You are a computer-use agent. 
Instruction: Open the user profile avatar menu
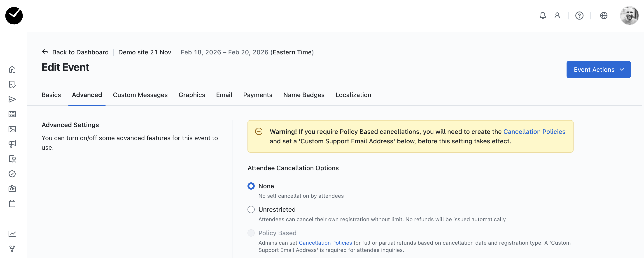tap(629, 16)
